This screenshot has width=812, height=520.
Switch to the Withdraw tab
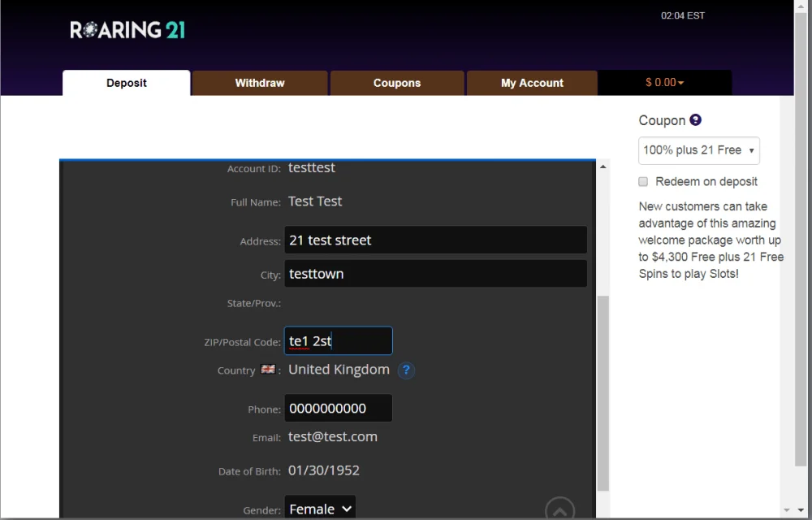coord(260,83)
